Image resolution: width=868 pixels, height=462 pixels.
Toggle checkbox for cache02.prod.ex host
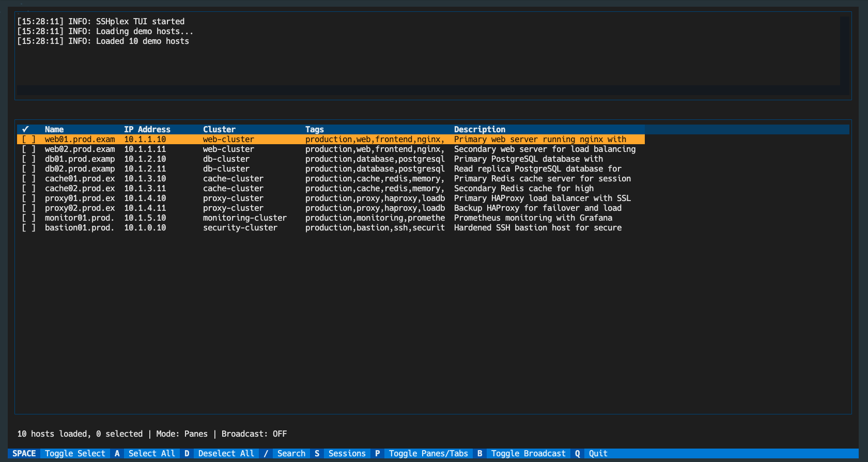click(x=28, y=189)
